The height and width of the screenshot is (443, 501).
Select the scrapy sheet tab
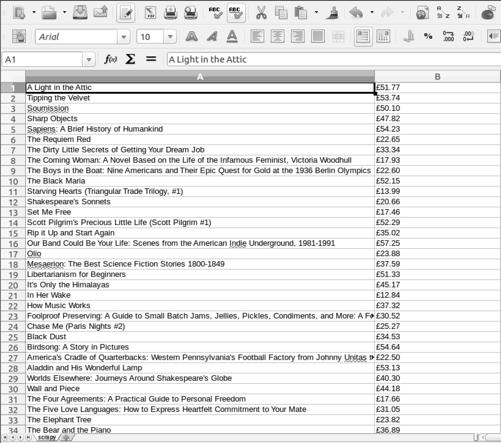click(x=47, y=437)
